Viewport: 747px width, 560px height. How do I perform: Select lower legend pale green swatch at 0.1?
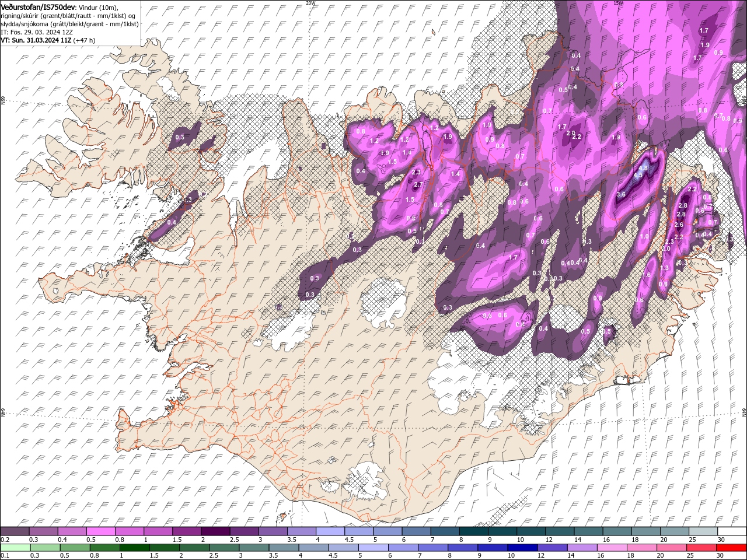click(15, 547)
